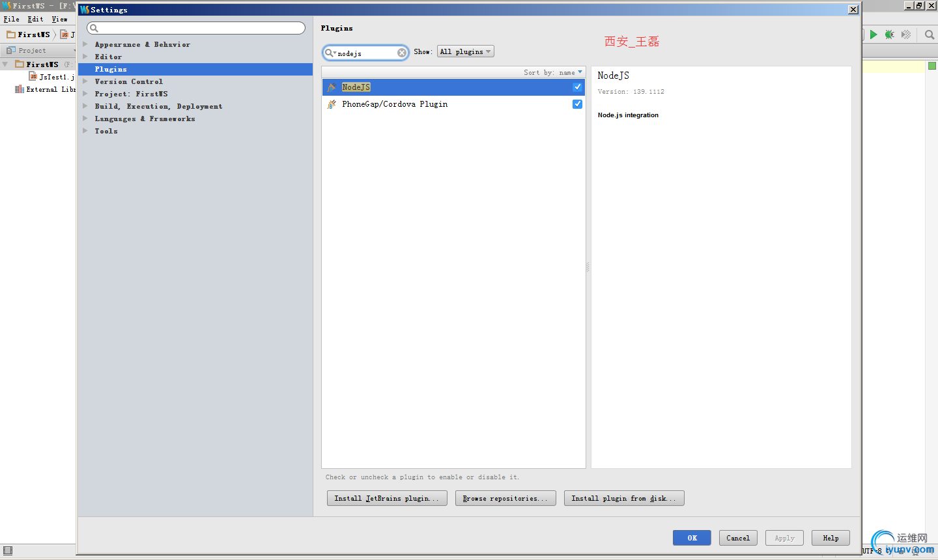Screen dimensions: 938x560
Task: Expand Build, Execution, Deployment settings
Action: pos(85,106)
